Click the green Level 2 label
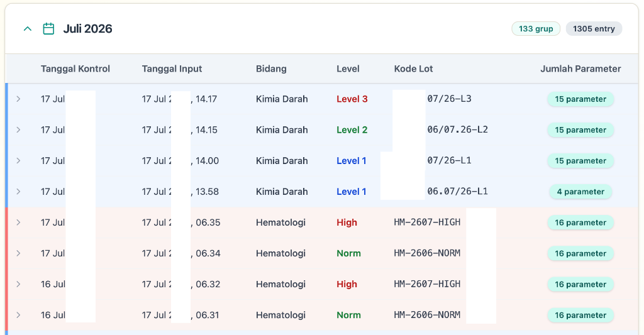Screen dimensions: 644x335 352,129
